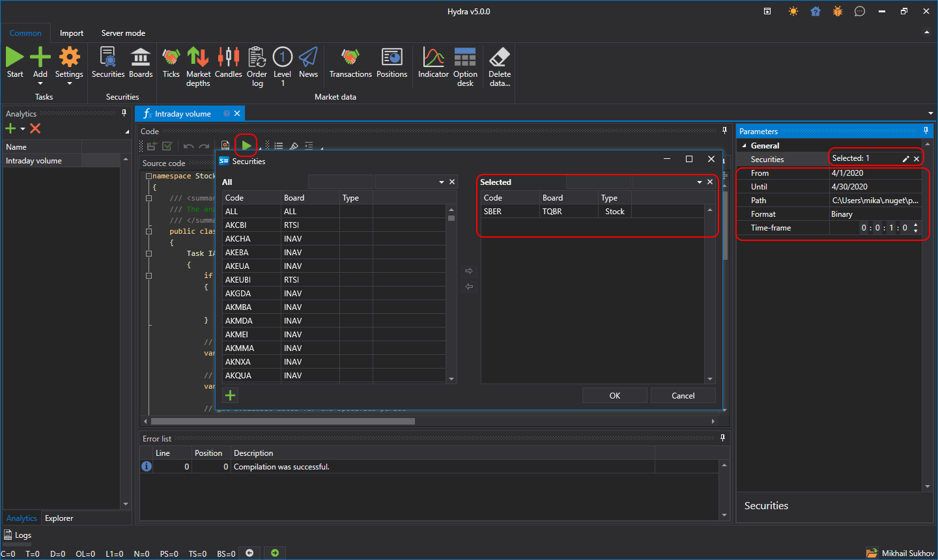The width and height of the screenshot is (938, 560).
Task: Edit Securities selection with pencil icon
Action: [905, 159]
